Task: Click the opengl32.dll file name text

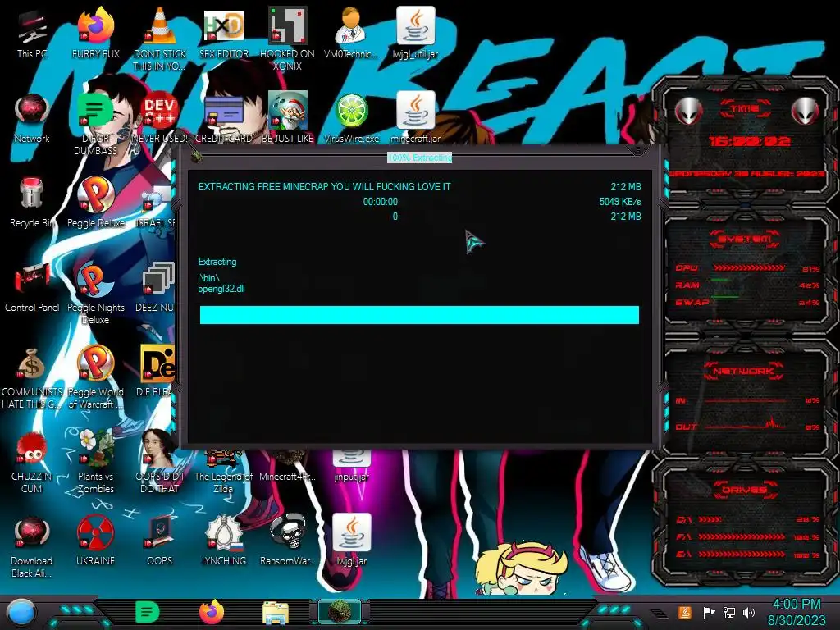Action: tap(221, 289)
